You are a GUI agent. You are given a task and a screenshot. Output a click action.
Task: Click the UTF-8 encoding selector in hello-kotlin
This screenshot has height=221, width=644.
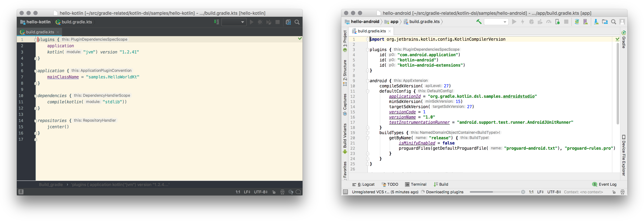pyautogui.click(x=260, y=192)
